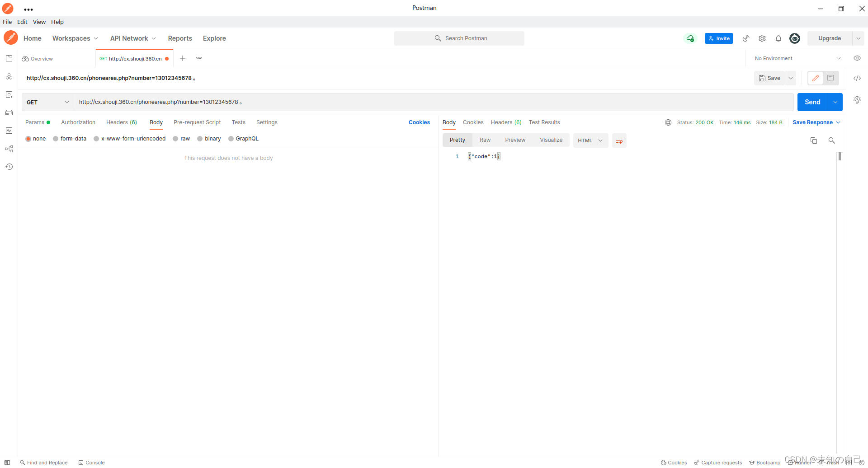868x468 pixels.
Task: Toggle line wrap in response
Action: 619,140
